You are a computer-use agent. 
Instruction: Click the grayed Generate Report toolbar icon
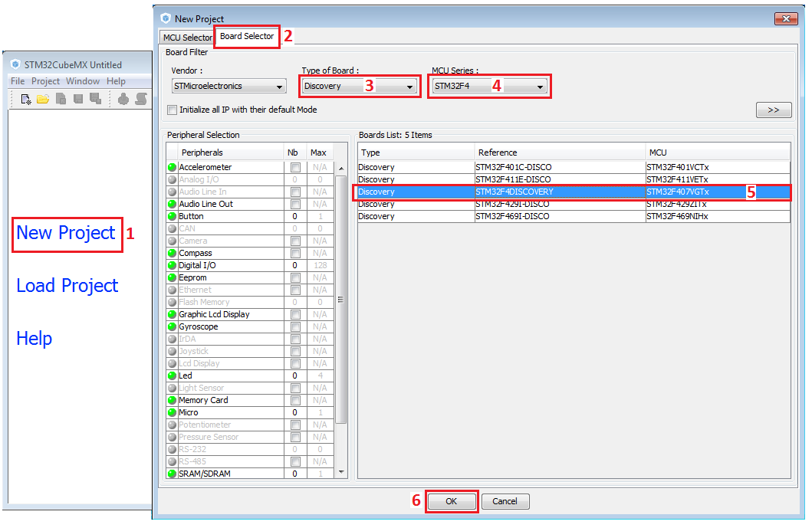click(x=141, y=99)
